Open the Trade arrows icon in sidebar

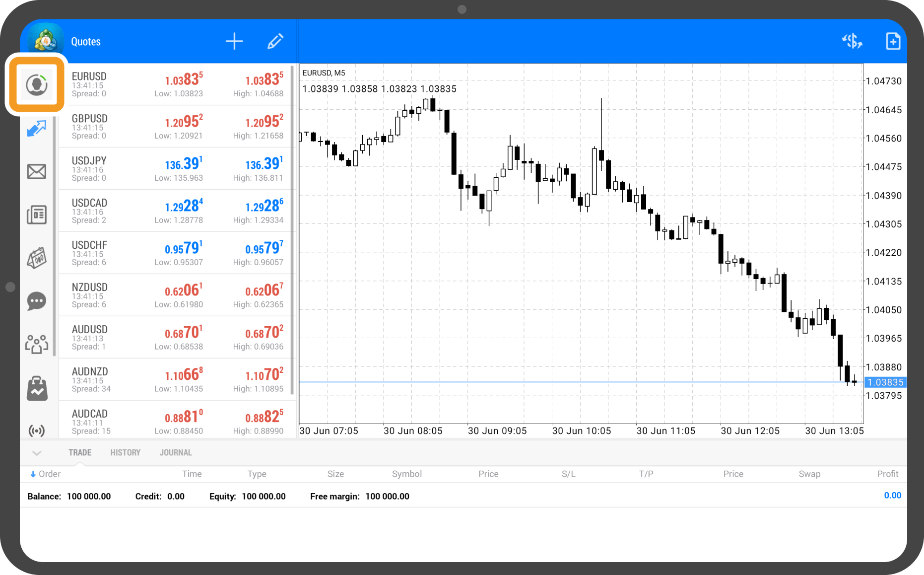[37, 128]
